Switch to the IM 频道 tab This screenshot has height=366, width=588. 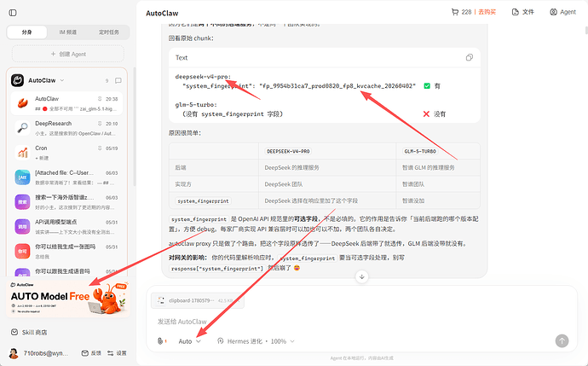point(68,32)
